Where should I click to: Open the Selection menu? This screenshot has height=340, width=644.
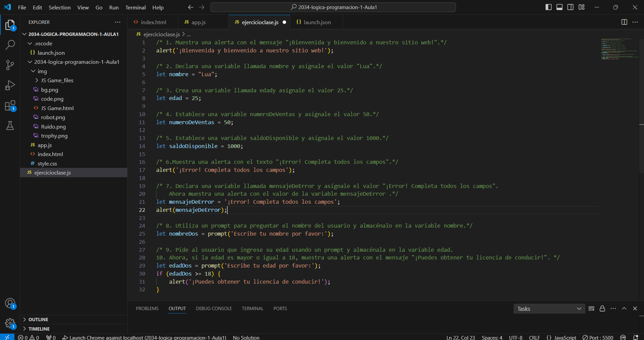point(59,7)
